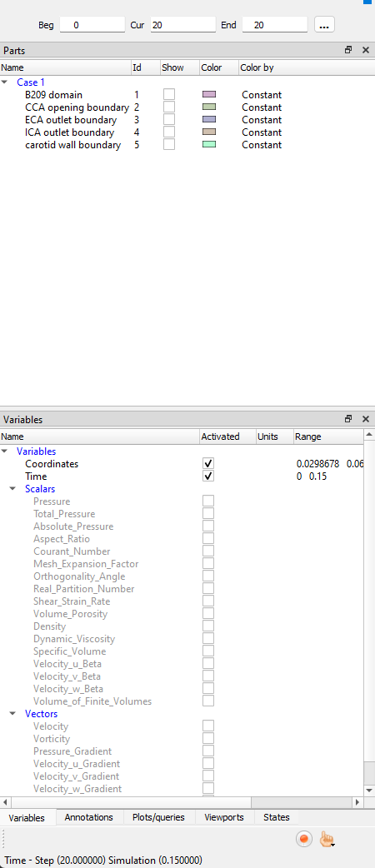Click the ECA outlet boundary color swatch

coord(209,120)
